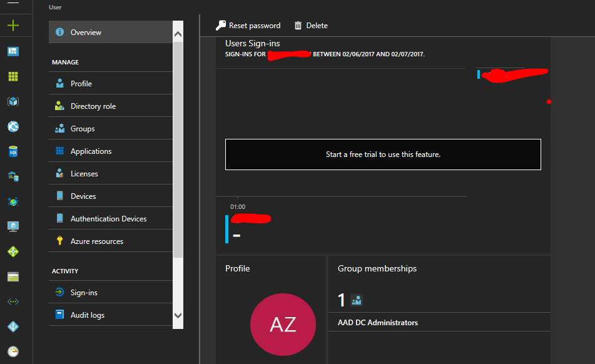
Task: Select the Load balancers sidebar icon
Action: tap(13, 251)
